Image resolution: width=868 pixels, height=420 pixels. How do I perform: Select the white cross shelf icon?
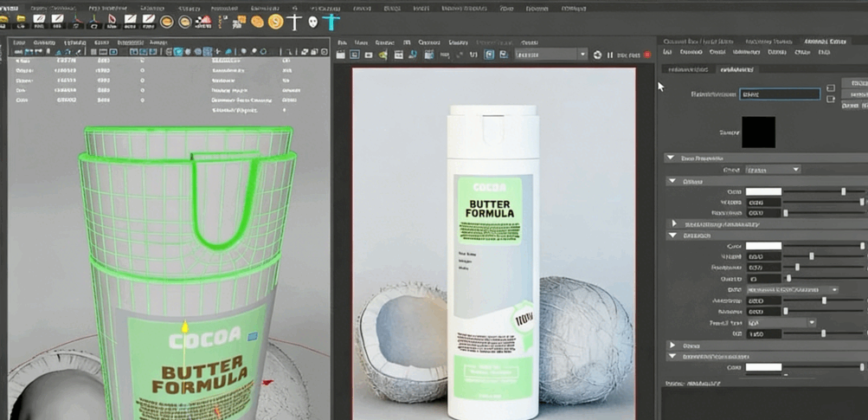pos(294,22)
